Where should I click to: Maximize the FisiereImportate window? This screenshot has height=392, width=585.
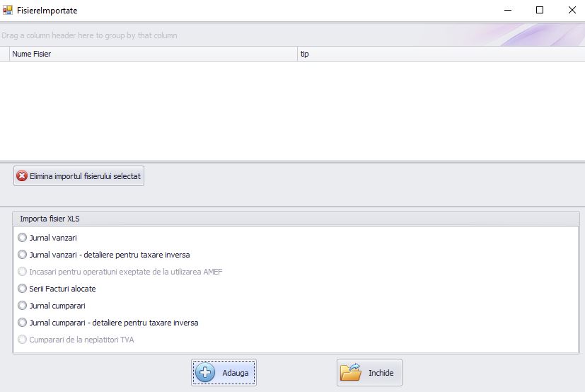tap(540, 11)
